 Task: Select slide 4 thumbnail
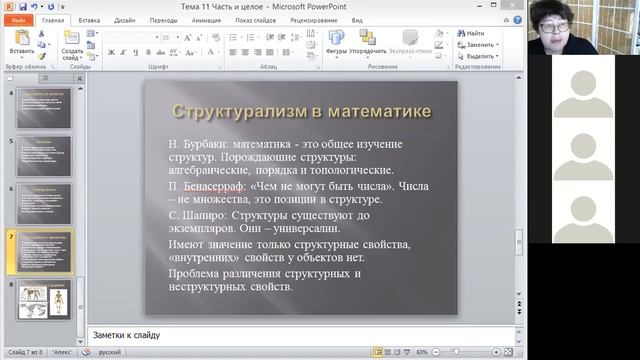tap(44, 109)
